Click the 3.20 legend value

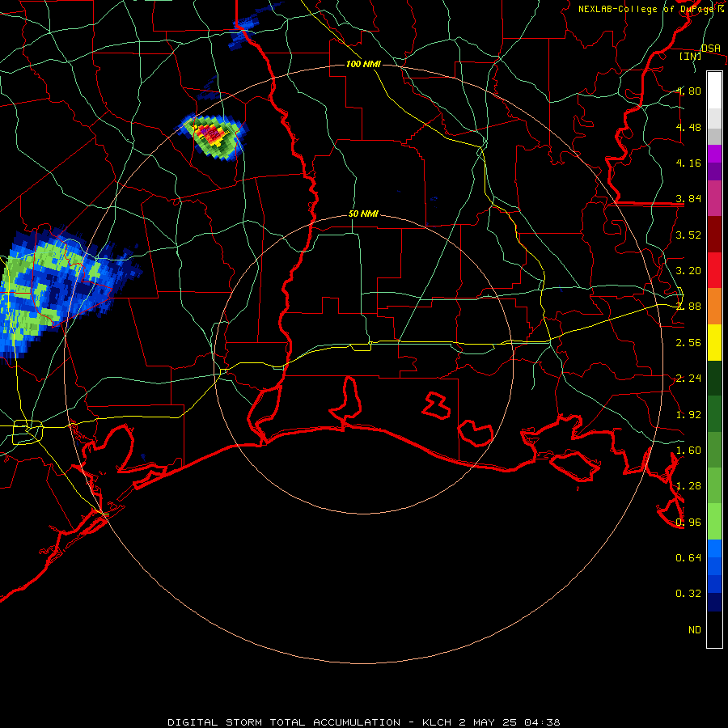689,271
